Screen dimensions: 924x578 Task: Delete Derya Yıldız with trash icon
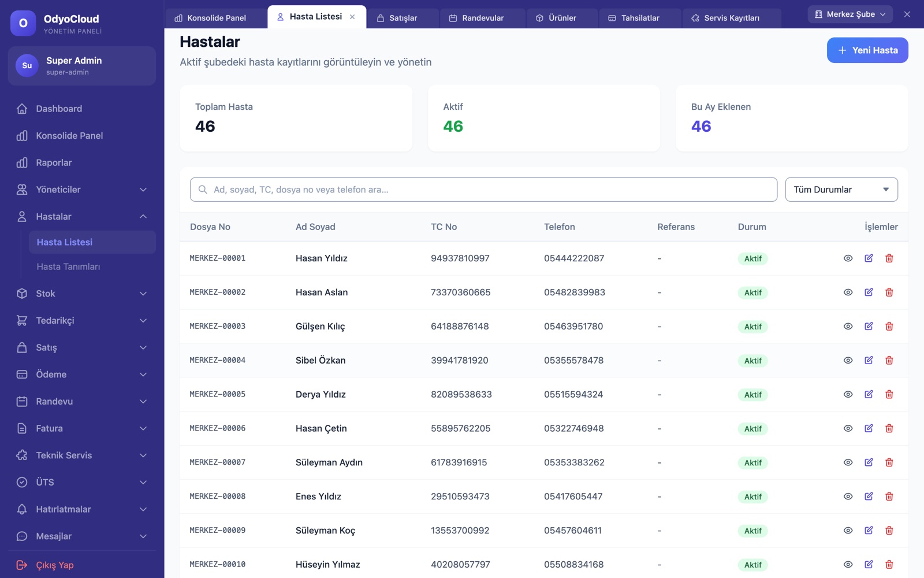pyautogui.click(x=889, y=394)
